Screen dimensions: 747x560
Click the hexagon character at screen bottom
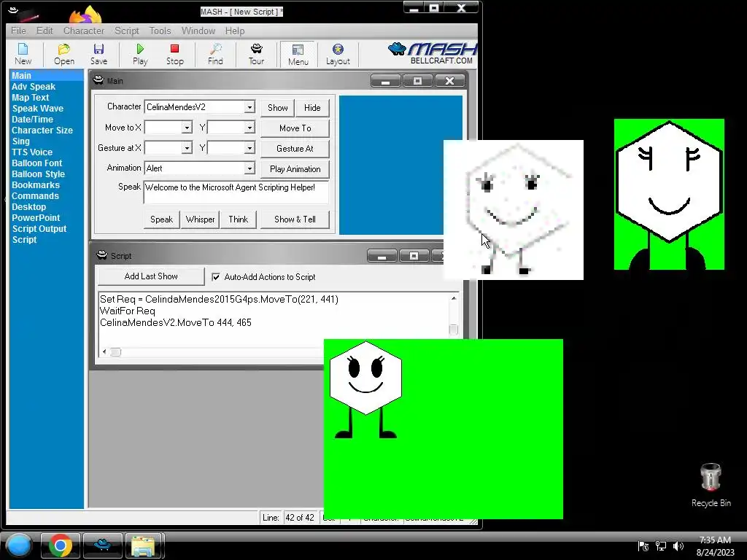coord(365,389)
